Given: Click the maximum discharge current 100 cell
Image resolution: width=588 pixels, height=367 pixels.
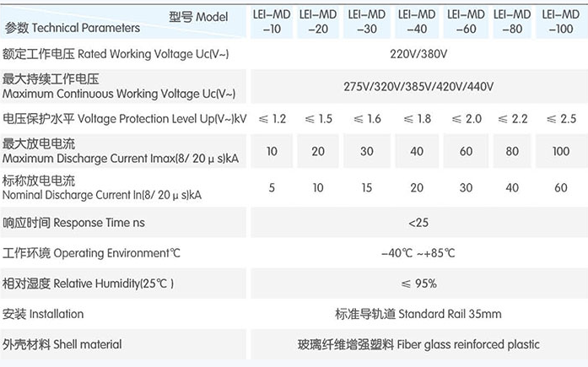Looking at the screenshot, I should pyautogui.click(x=561, y=151).
